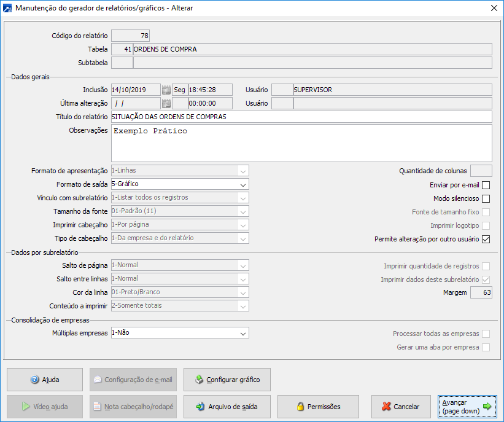This screenshot has height=422, width=504.
Task: Open calendar picker beside Última alteração date
Action: 166,103
